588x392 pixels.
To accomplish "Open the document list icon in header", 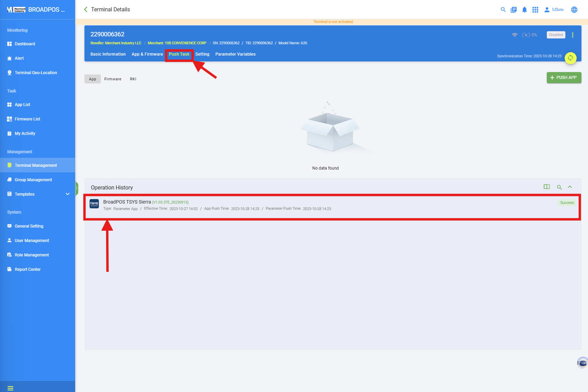I will click(514, 10).
